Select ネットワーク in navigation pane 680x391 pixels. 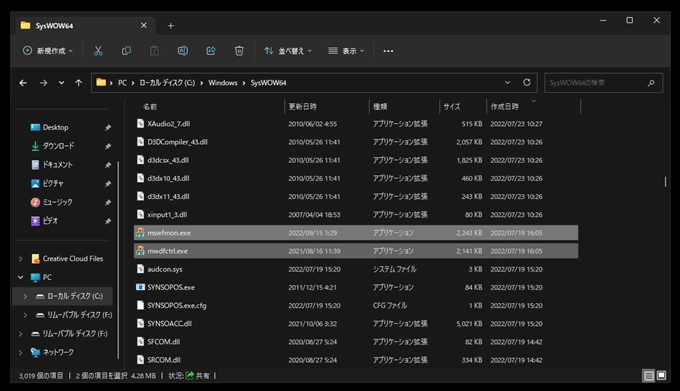(x=58, y=352)
